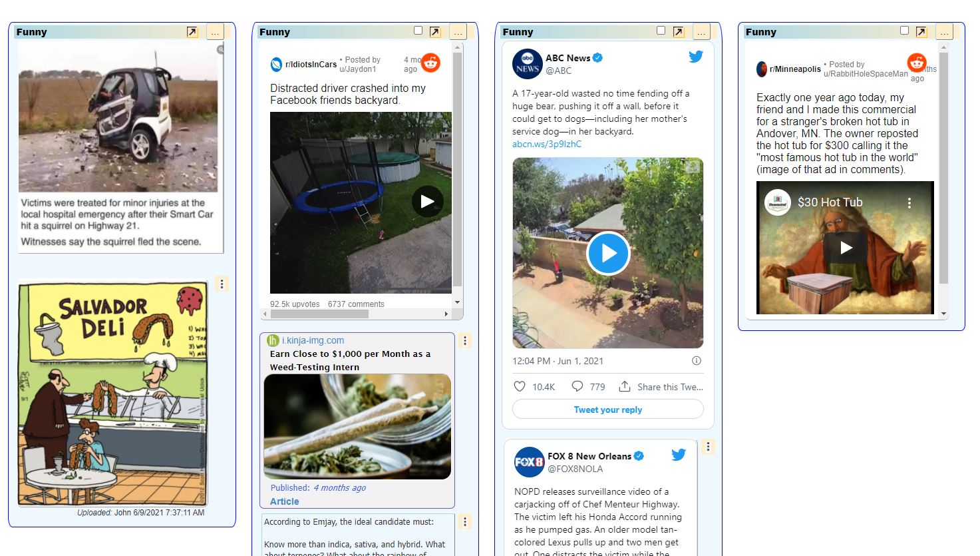
Task: Play the ABC News bear video
Action: (608, 253)
